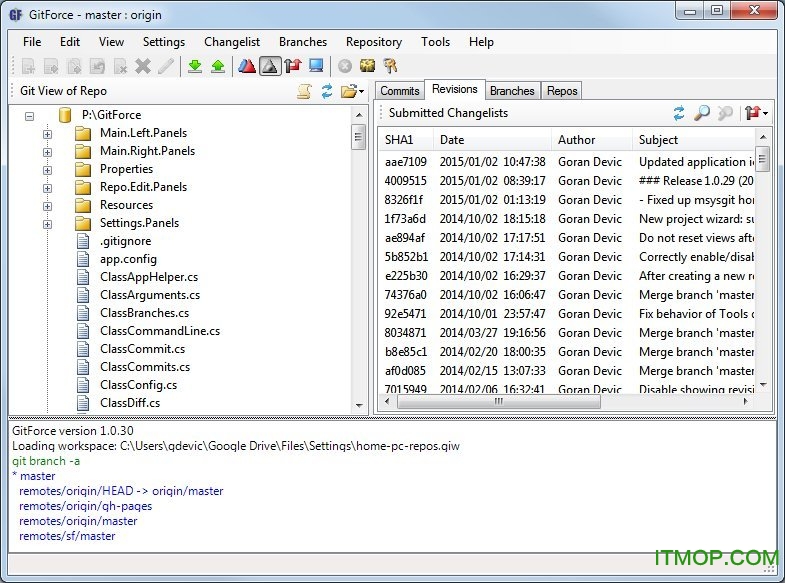
Task: Click the green Pull down-arrow toolbar icon
Action: 195,66
